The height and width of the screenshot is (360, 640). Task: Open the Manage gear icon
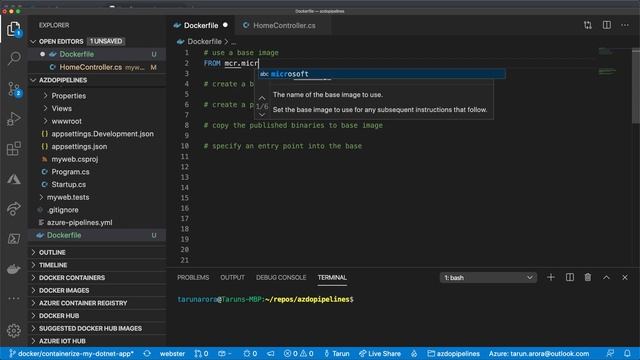click(x=14, y=330)
